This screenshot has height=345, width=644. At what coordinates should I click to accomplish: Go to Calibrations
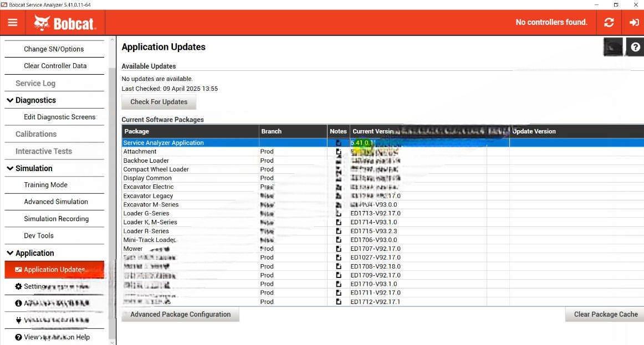36,134
